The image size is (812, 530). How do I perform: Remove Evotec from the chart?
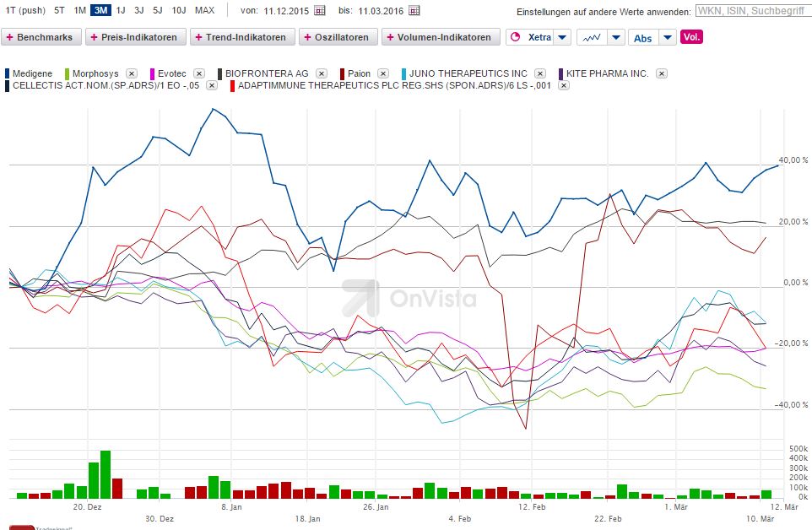click(x=199, y=73)
